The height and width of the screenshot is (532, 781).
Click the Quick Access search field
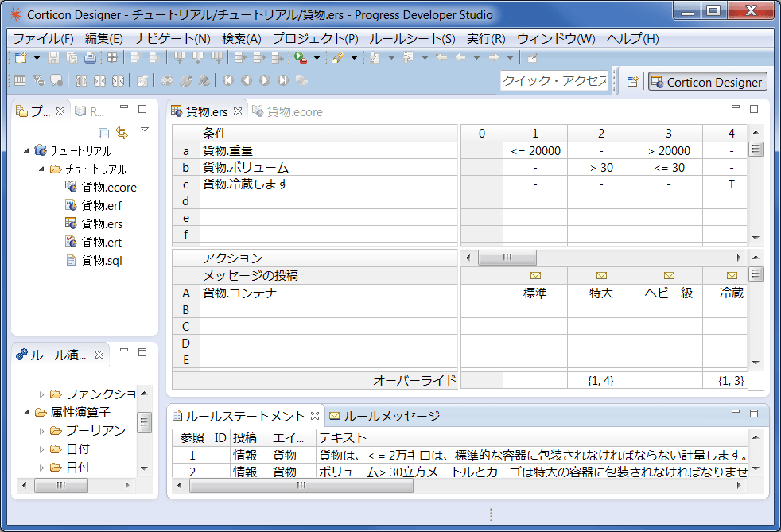[x=554, y=81]
